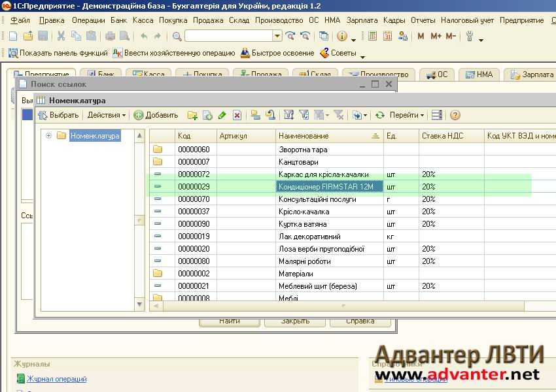Open the Советы toolbar overflow arrow

click(362, 56)
